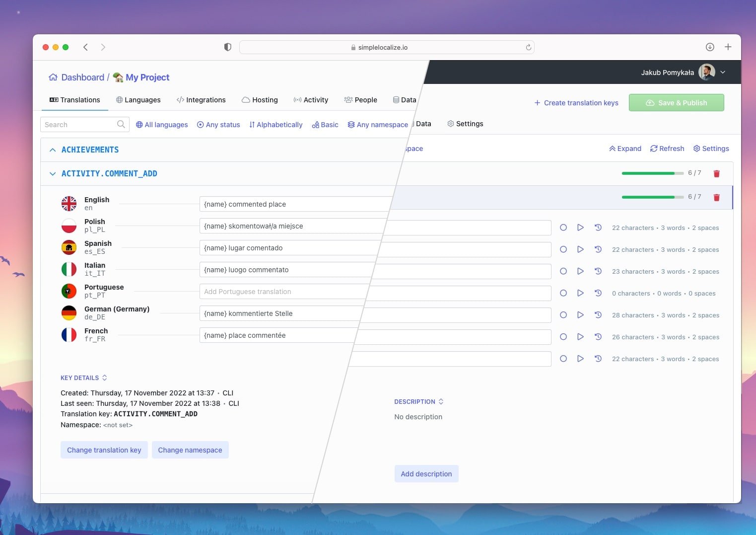Switch to the Languages tab
Screen dimensions: 756x535
[x=138, y=100]
